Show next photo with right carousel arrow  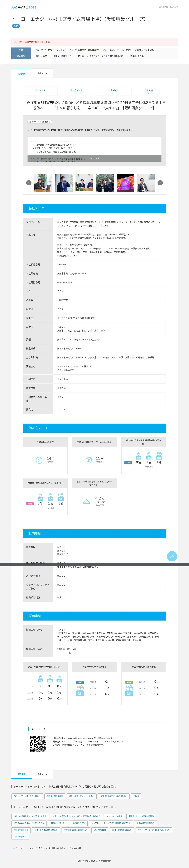point(160,183)
